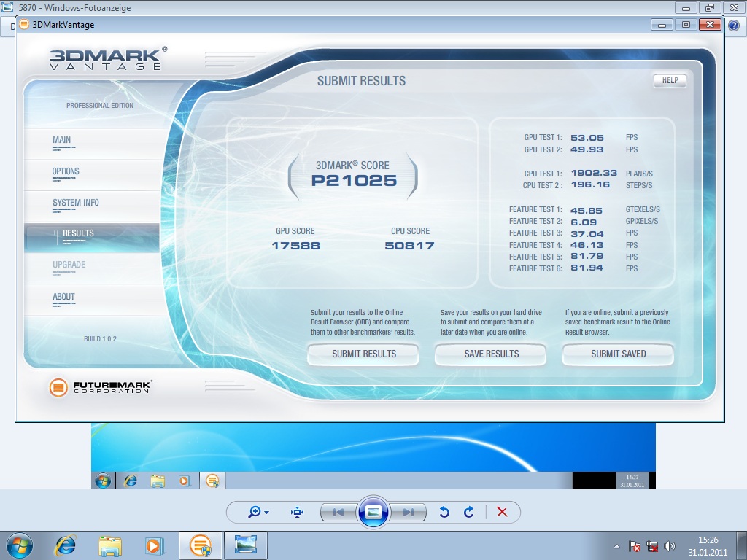Click the 3DMark score P21025
The height and width of the screenshot is (560, 747).
[354, 181]
